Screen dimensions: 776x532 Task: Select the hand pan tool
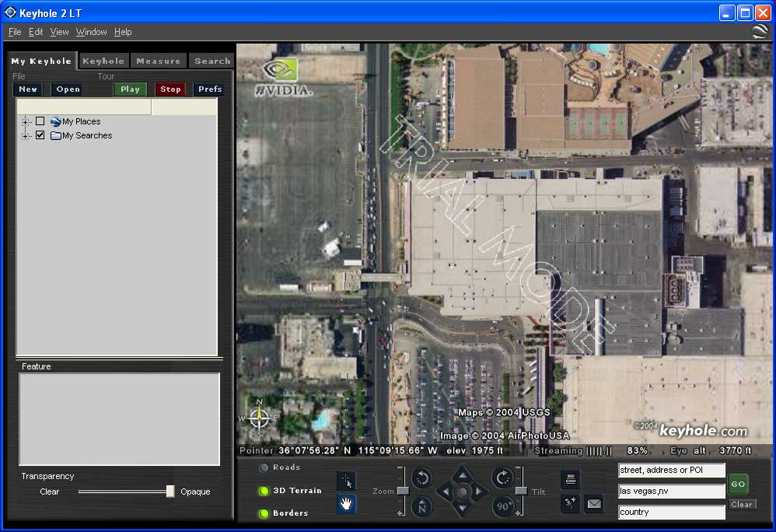point(346,504)
